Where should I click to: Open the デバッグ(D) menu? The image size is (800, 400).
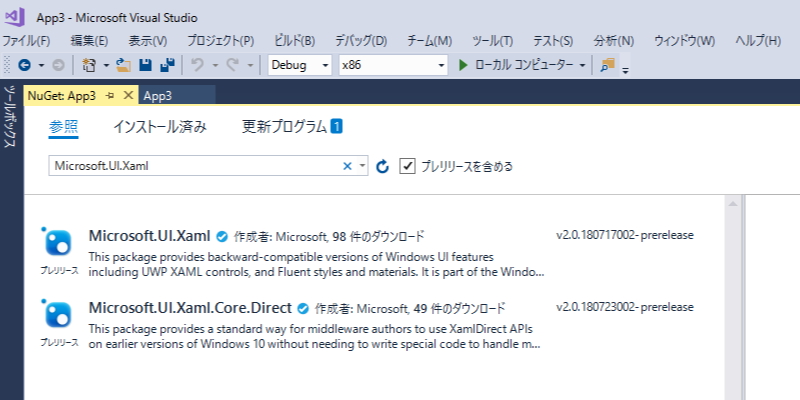click(361, 41)
